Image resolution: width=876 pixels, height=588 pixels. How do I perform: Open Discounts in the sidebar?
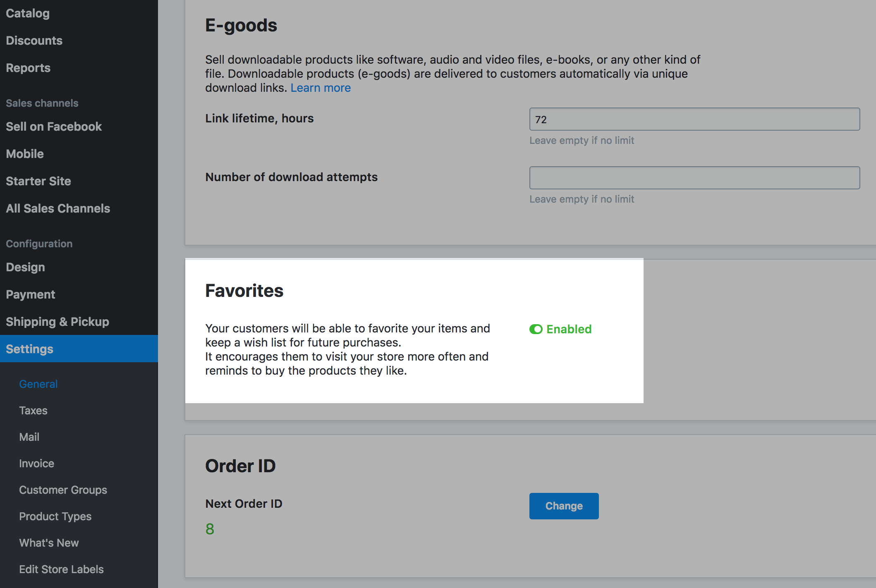(34, 41)
